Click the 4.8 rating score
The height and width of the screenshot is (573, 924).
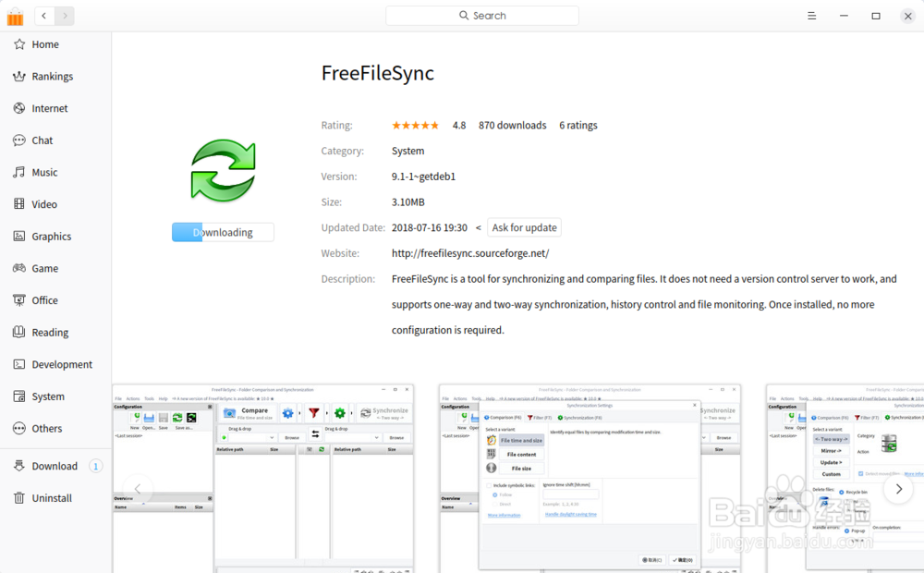click(459, 125)
